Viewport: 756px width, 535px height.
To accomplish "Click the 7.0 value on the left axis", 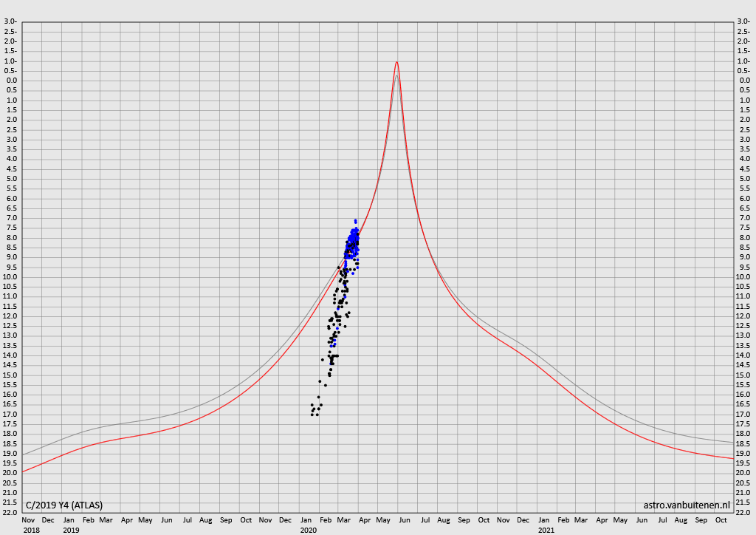I will 12,218.
